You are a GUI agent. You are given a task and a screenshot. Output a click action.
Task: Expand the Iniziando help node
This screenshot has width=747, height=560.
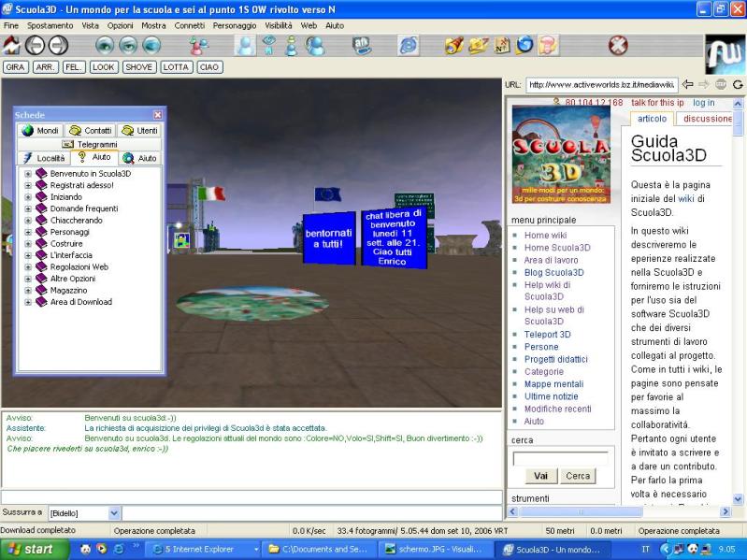pos(28,197)
